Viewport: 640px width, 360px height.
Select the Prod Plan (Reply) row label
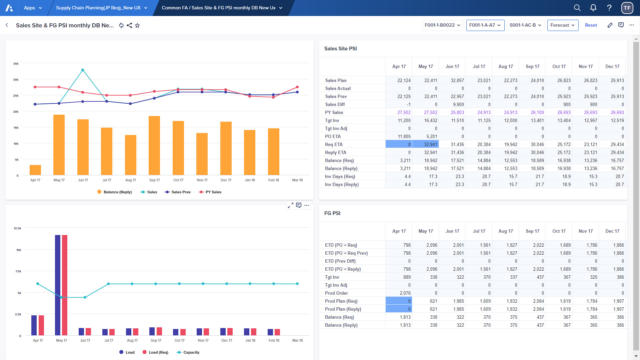click(343, 309)
